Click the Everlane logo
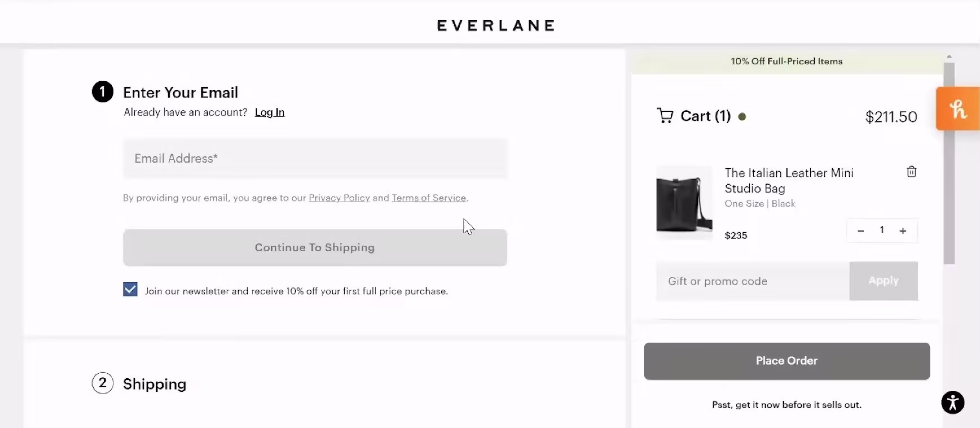 496,25
